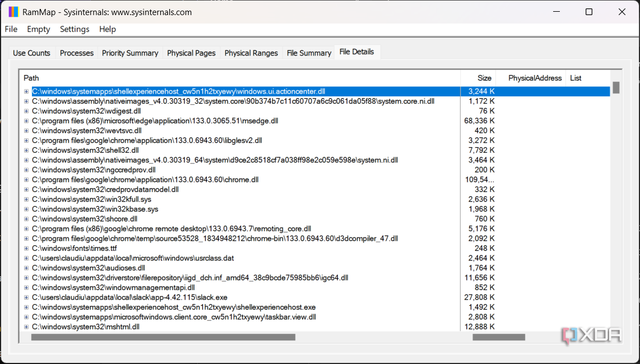640x364 pixels.
Task: Expand the audioses.dll row
Action: click(x=26, y=268)
